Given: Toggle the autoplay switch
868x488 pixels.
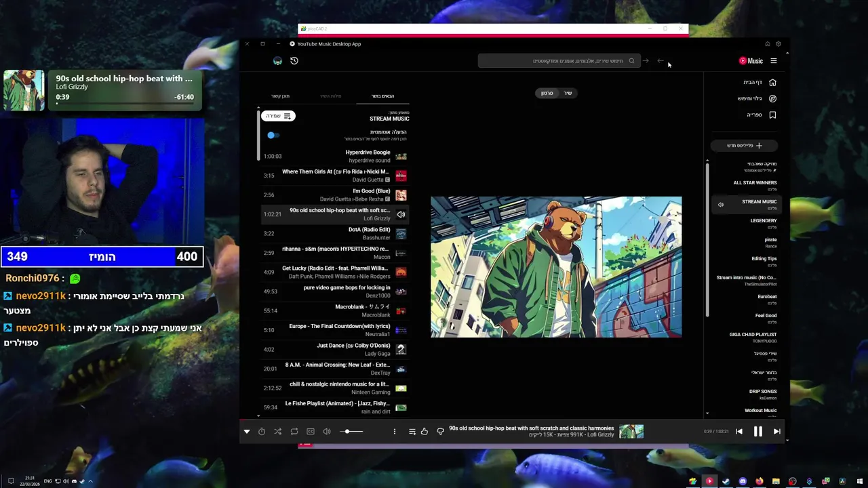Looking at the screenshot, I should click(273, 135).
